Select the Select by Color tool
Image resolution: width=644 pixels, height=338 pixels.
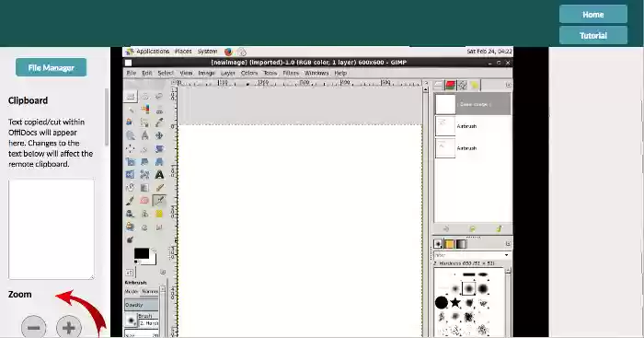pos(144,110)
